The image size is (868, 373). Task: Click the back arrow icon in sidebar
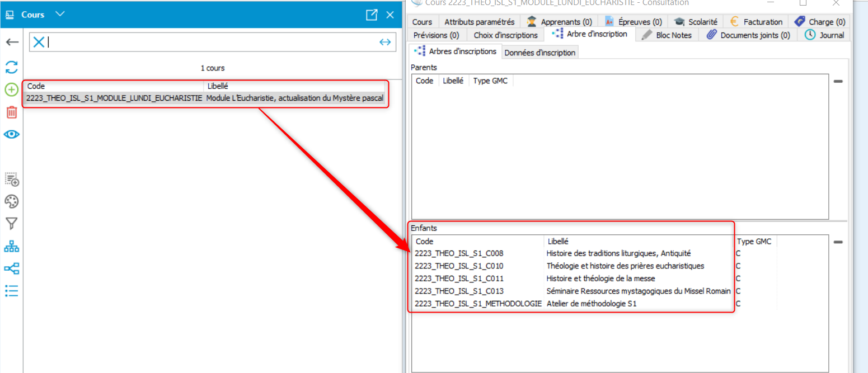12,43
